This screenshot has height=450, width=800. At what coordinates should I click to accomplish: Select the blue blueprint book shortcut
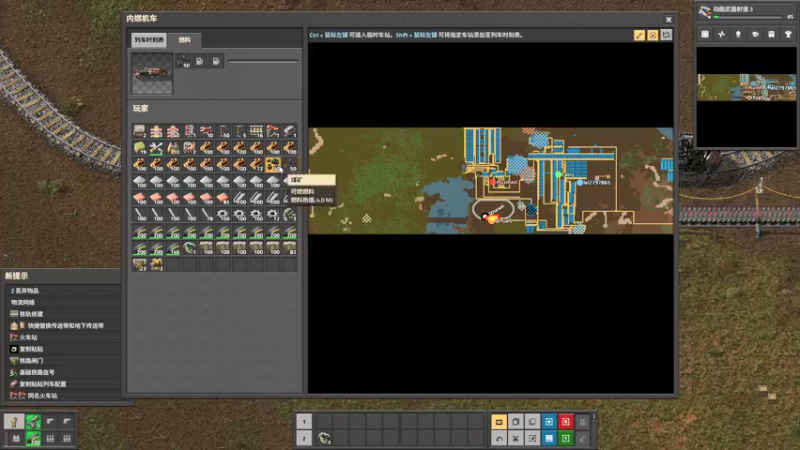[549, 438]
